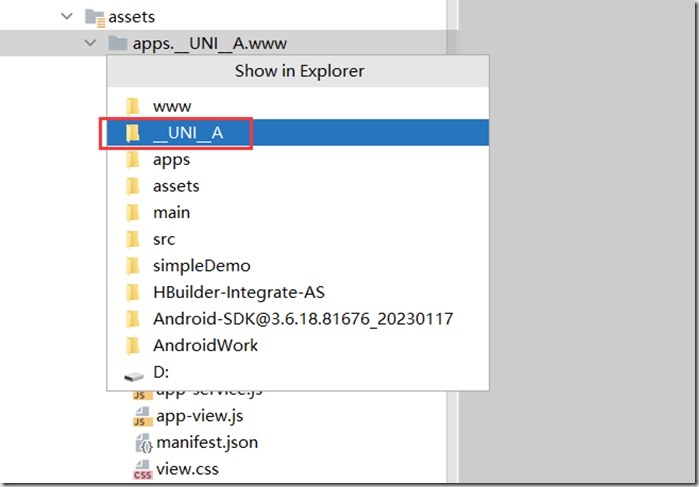Click the view.css CSS file icon

coord(142,469)
